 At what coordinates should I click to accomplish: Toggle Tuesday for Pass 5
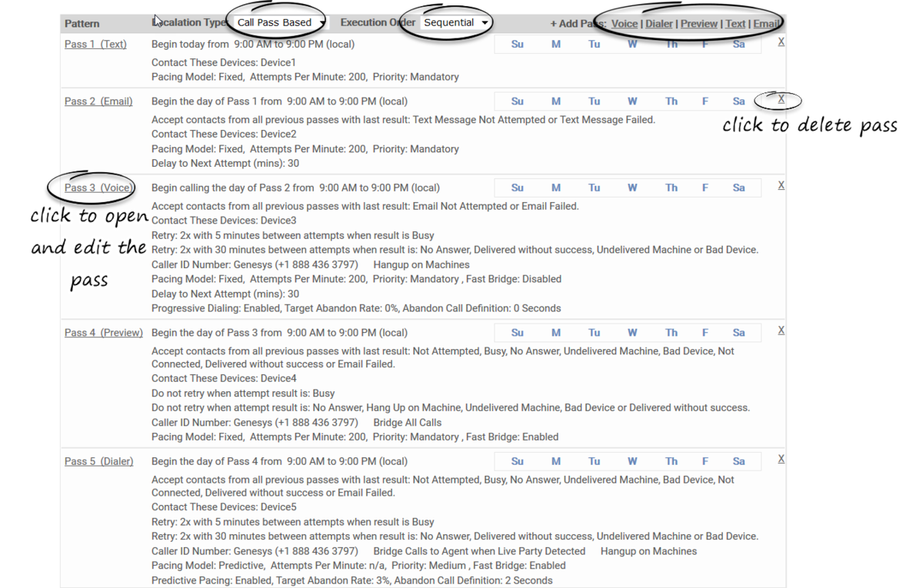tap(594, 462)
